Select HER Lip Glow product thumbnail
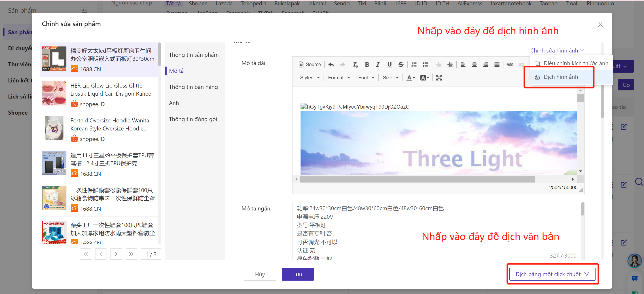The width and height of the screenshot is (644, 294). click(x=54, y=93)
